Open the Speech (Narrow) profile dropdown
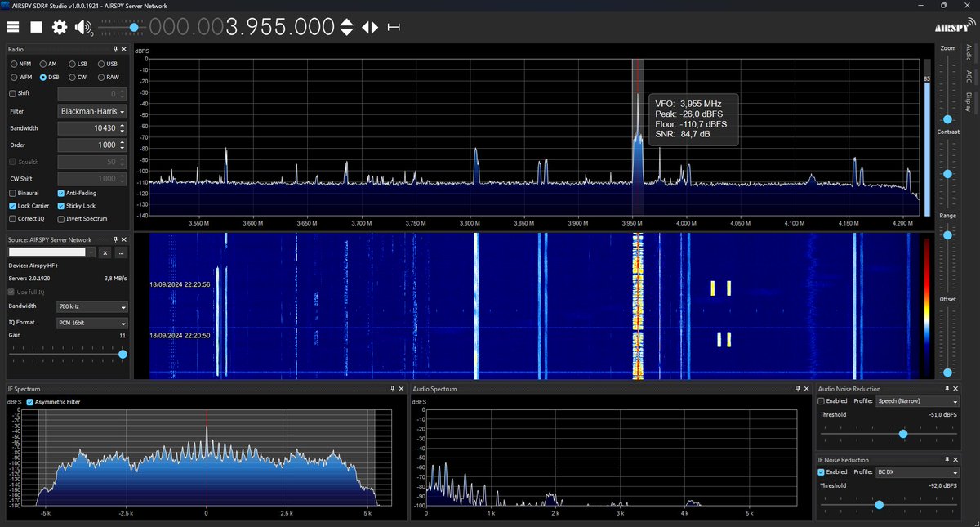The height and width of the screenshot is (527, 980). coord(917,401)
